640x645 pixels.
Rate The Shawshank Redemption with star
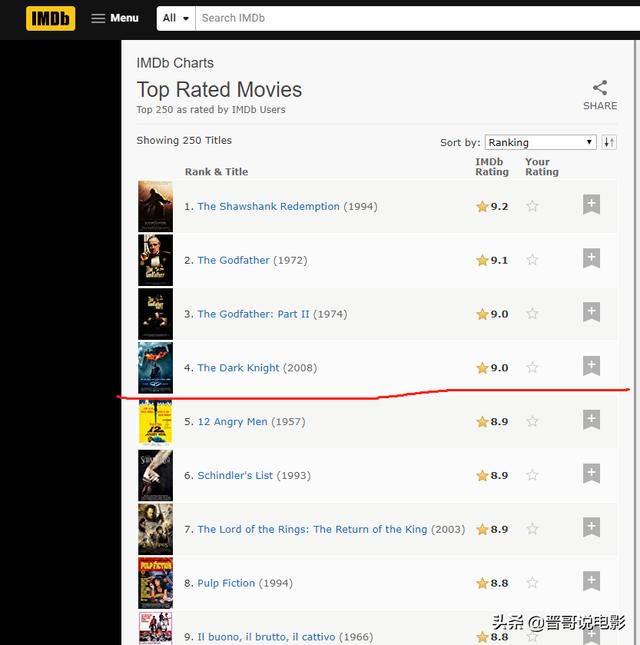(x=532, y=206)
